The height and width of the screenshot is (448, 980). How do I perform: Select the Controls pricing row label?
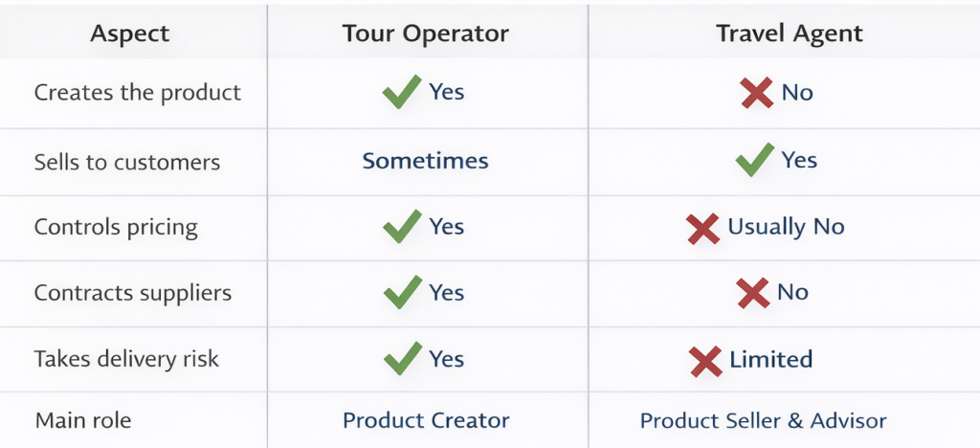click(x=116, y=228)
